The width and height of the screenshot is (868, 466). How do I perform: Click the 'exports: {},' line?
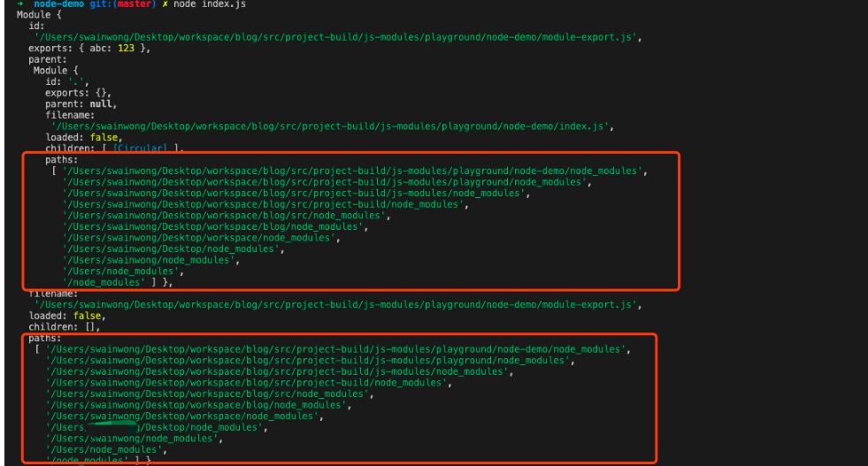(78, 93)
